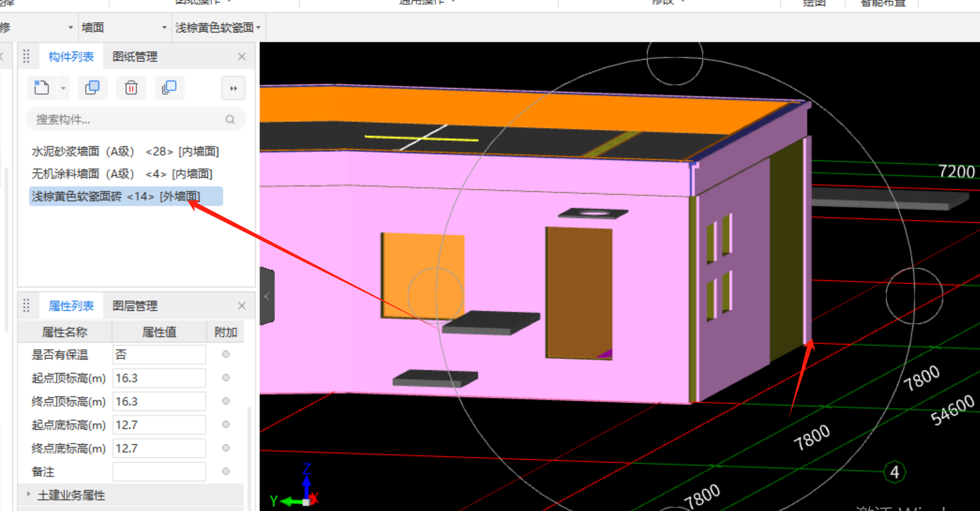Screen dimensions: 980x511
Task: Toggle 附加 option for 起点顶标高
Action: click(x=226, y=377)
